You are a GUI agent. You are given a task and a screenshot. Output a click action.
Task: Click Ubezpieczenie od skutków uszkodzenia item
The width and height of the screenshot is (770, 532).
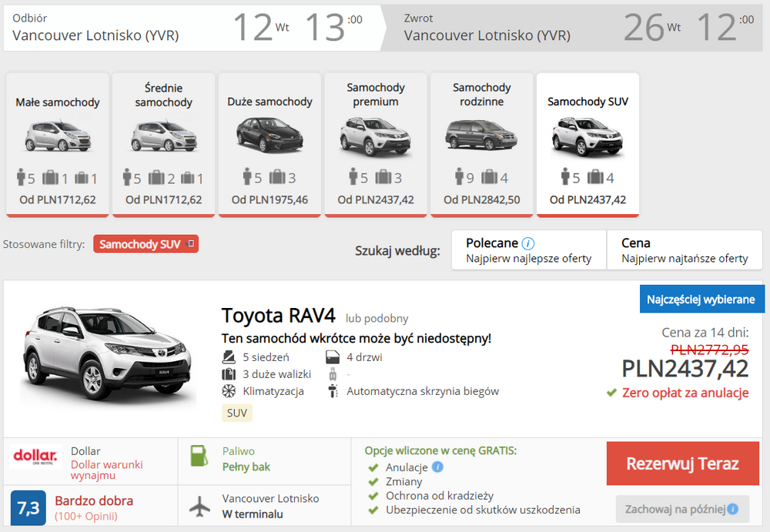tap(483, 510)
